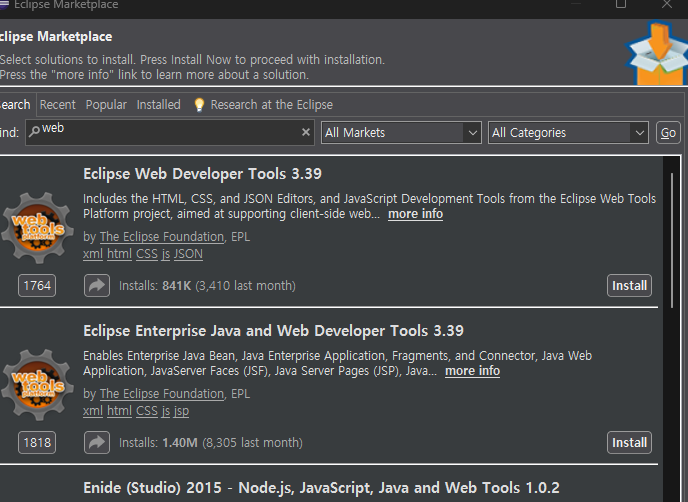The image size is (688, 502).
Task: Maximize the Eclipse Marketplace window
Action: pyautogui.click(x=621, y=4)
